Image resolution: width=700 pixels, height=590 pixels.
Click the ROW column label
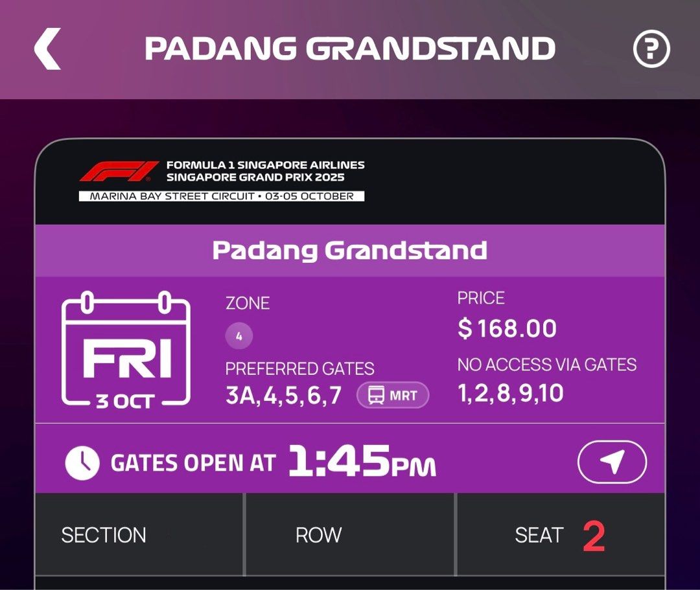click(318, 534)
